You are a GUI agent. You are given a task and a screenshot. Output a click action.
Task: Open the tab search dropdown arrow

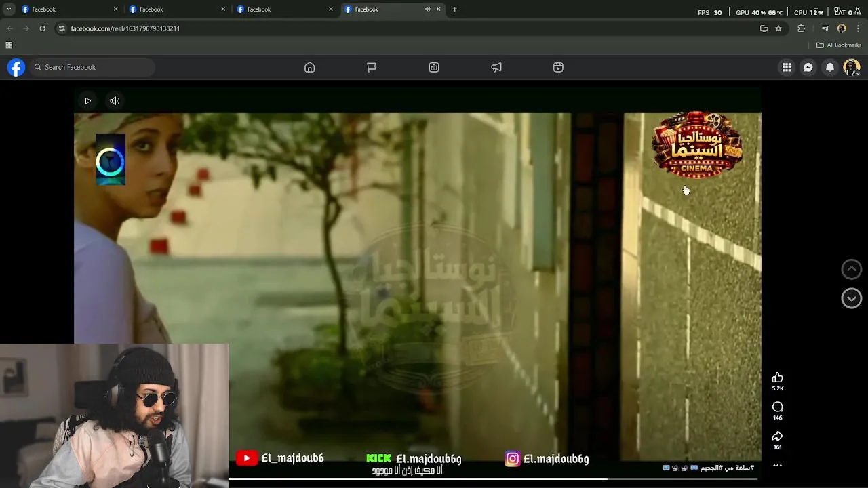8,9
